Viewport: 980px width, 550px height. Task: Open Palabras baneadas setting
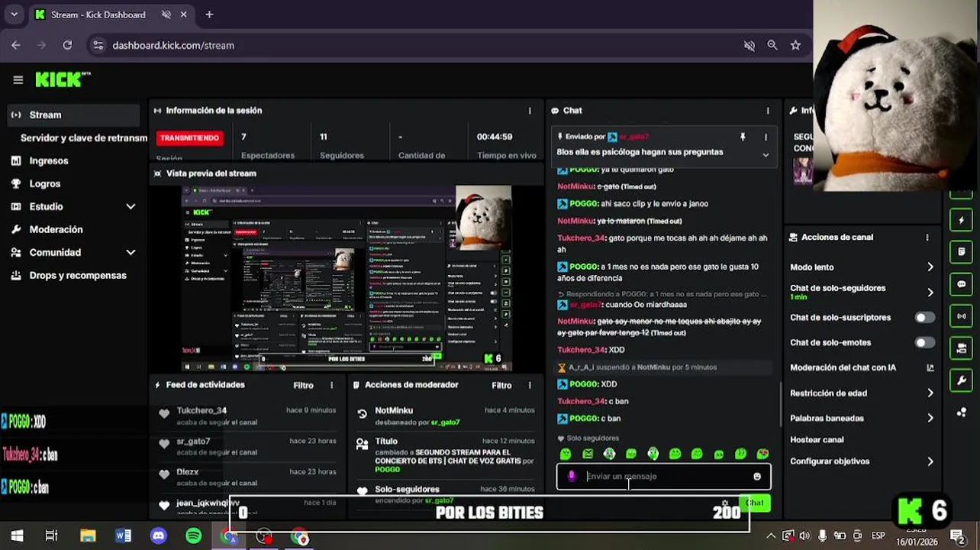(x=862, y=419)
